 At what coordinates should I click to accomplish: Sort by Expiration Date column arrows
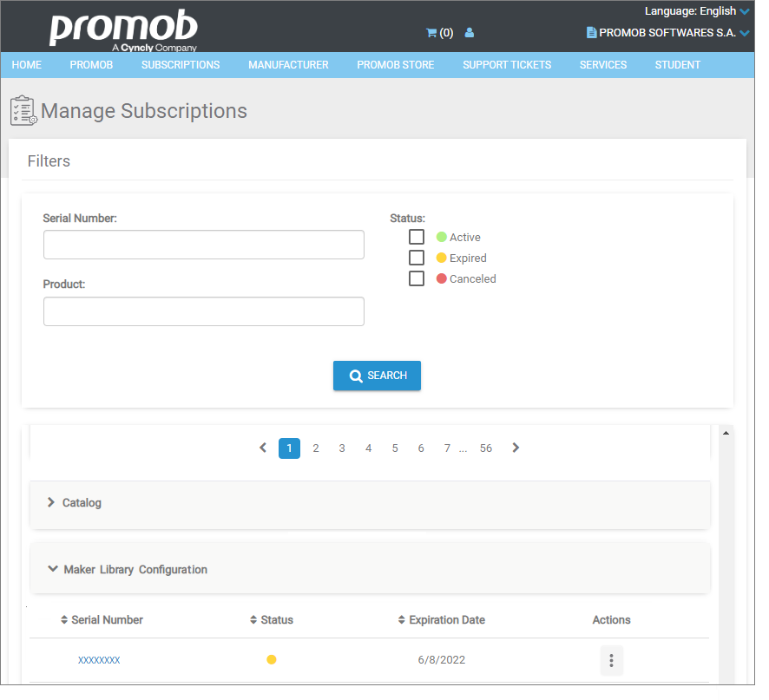pos(402,619)
